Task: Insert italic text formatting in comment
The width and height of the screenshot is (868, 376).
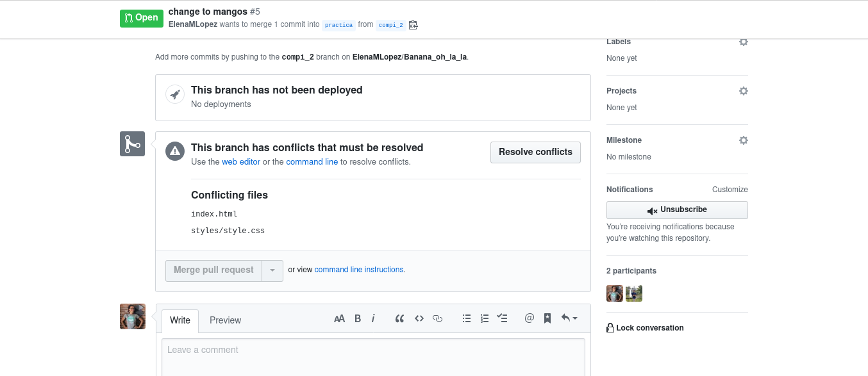Action: pyautogui.click(x=373, y=318)
